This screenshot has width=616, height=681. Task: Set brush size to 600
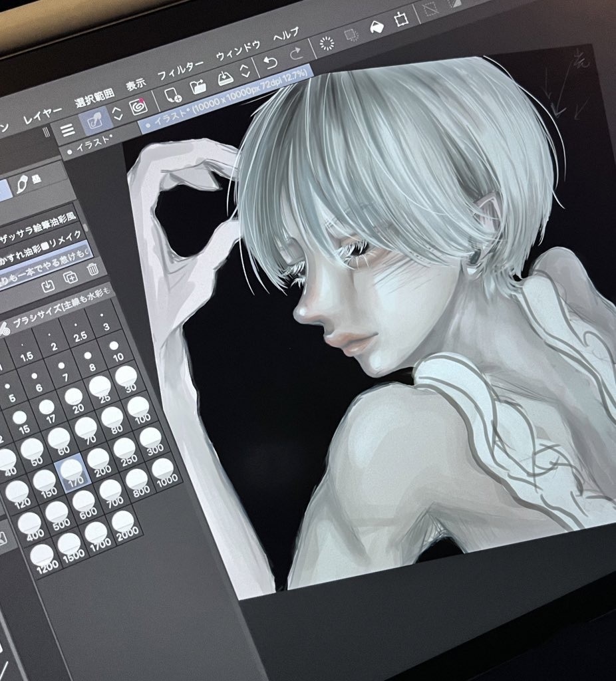[x=84, y=505]
